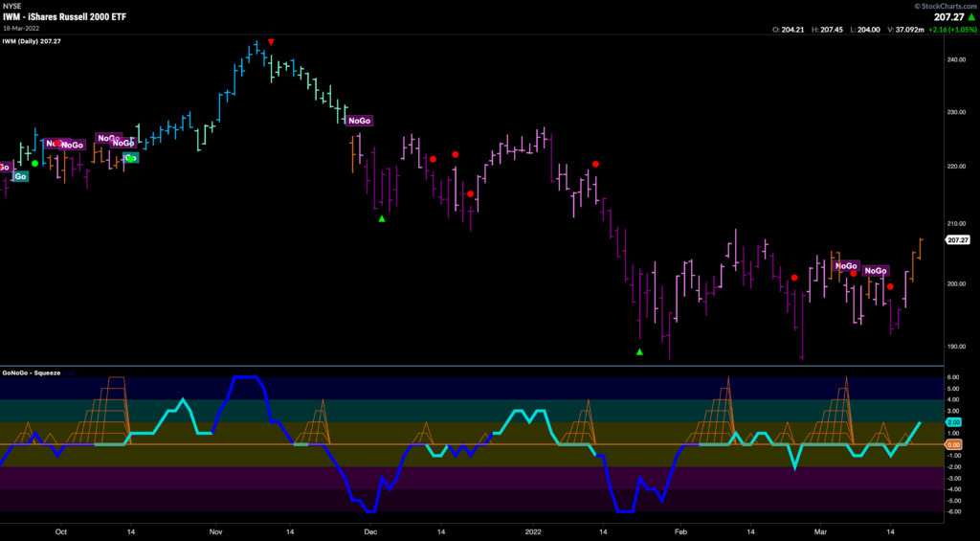Click the GoNoGo - Squeeze panel label
Image resolution: width=980 pixels, height=541 pixels.
(x=32, y=372)
